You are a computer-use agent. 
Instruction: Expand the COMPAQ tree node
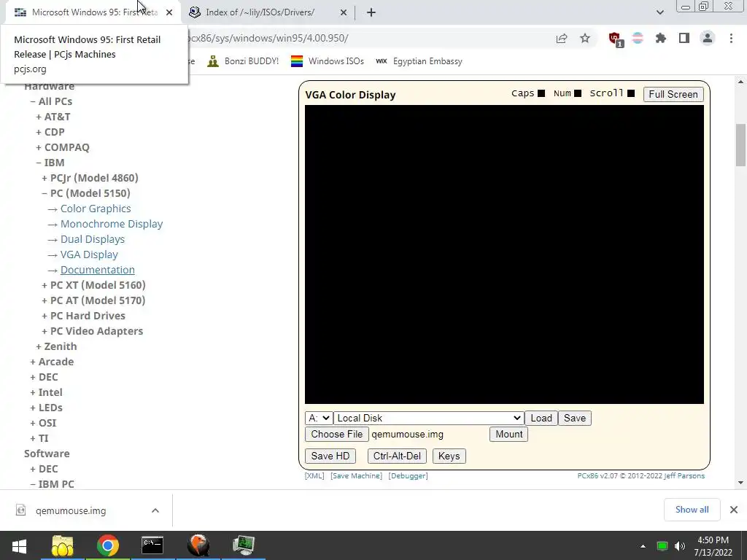63,147
